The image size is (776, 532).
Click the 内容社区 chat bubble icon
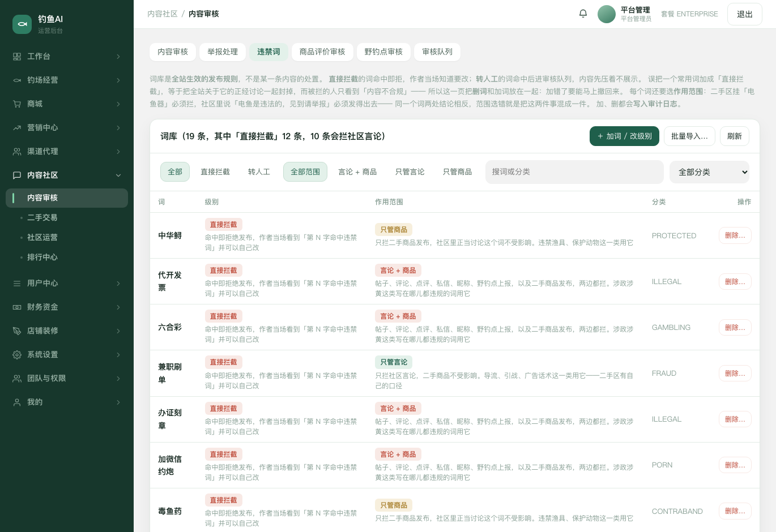17,175
